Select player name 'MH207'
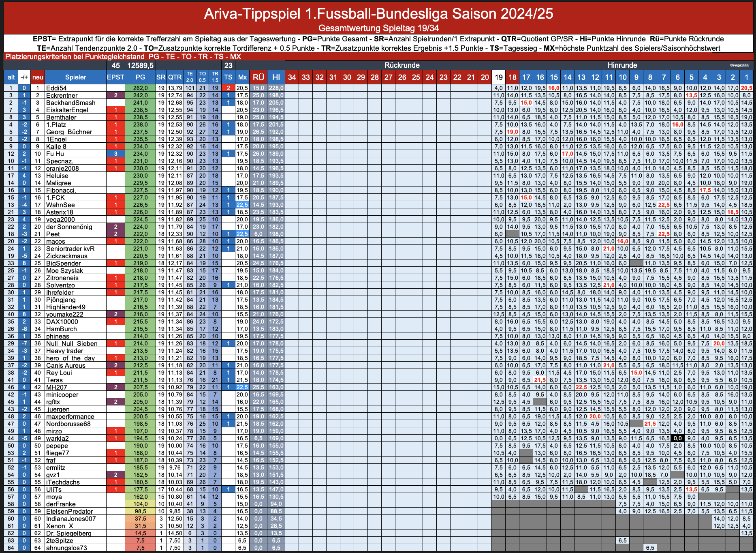 tap(57, 387)
